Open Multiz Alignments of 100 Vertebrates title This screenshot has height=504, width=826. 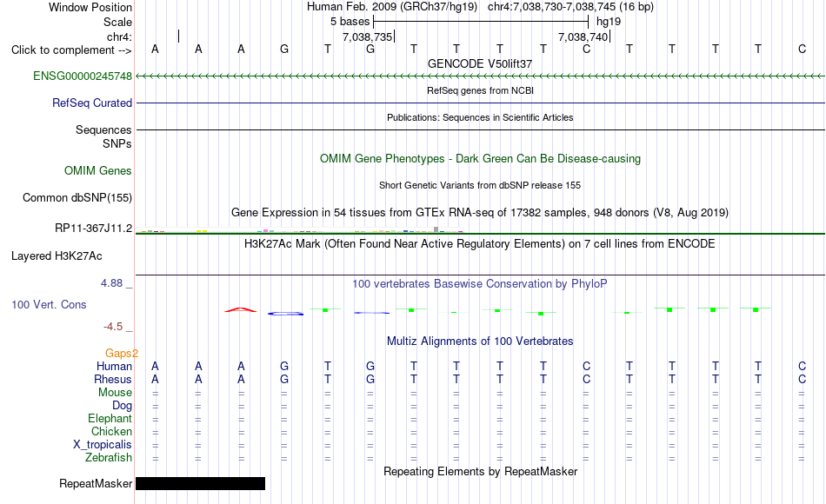point(480,342)
